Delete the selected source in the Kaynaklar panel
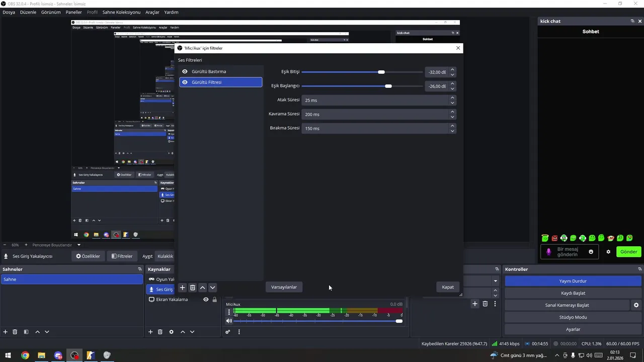 [x=160, y=332]
